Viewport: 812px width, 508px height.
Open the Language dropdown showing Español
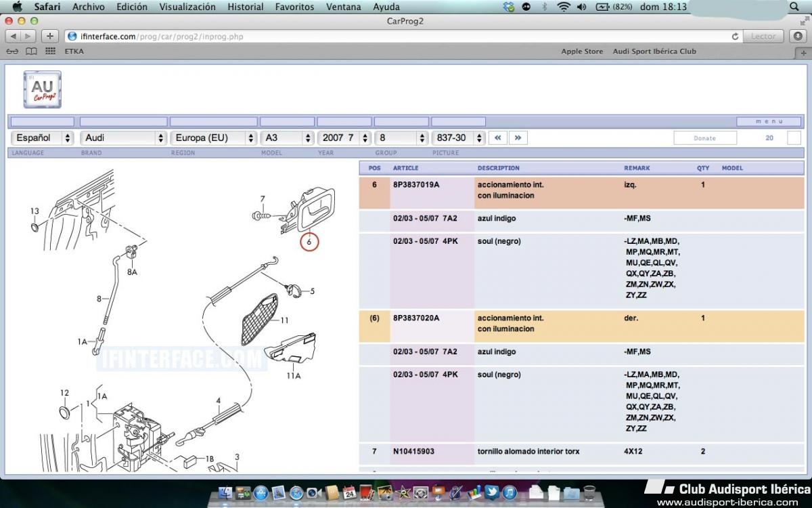pyautogui.click(x=42, y=137)
